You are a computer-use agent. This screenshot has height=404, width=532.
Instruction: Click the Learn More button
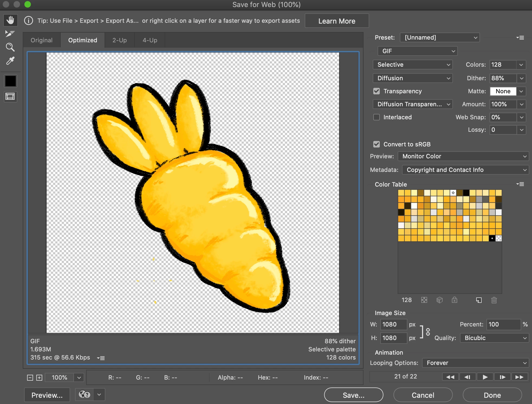(x=337, y=21)
